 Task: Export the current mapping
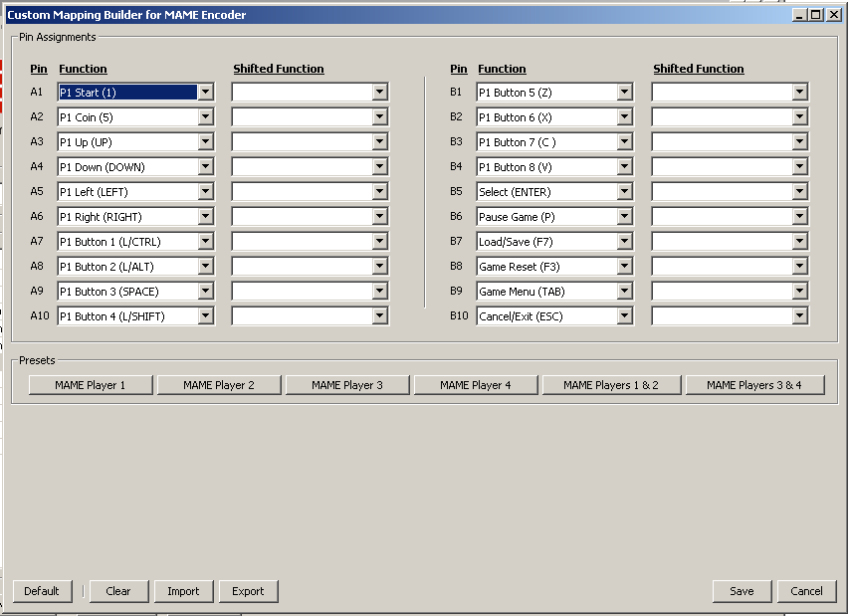coord(249,591)
